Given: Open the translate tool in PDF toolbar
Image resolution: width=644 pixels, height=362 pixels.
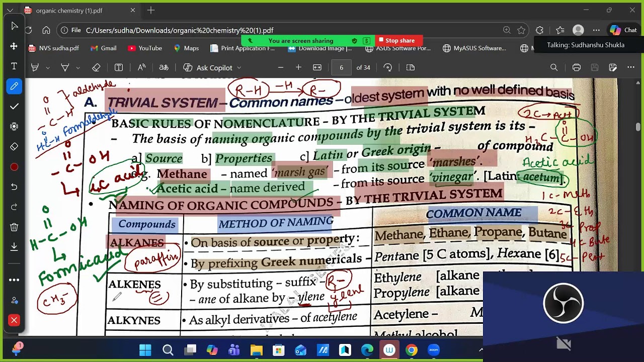Looking at the screenshot, I should click(x=164, y=67).
